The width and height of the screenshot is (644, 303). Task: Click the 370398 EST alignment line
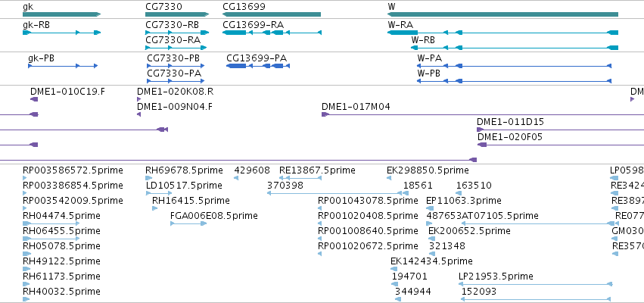point(334,193)
